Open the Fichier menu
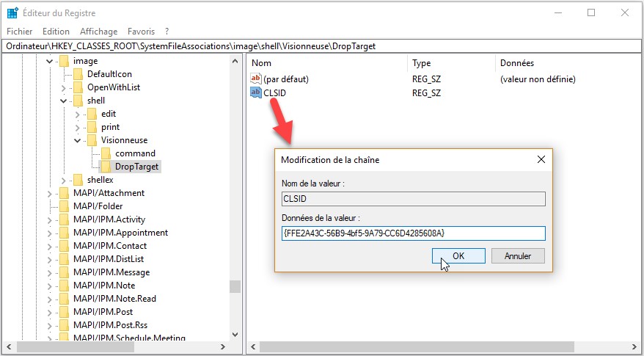This screenshot has width=644, height=356. click(20, 32)
